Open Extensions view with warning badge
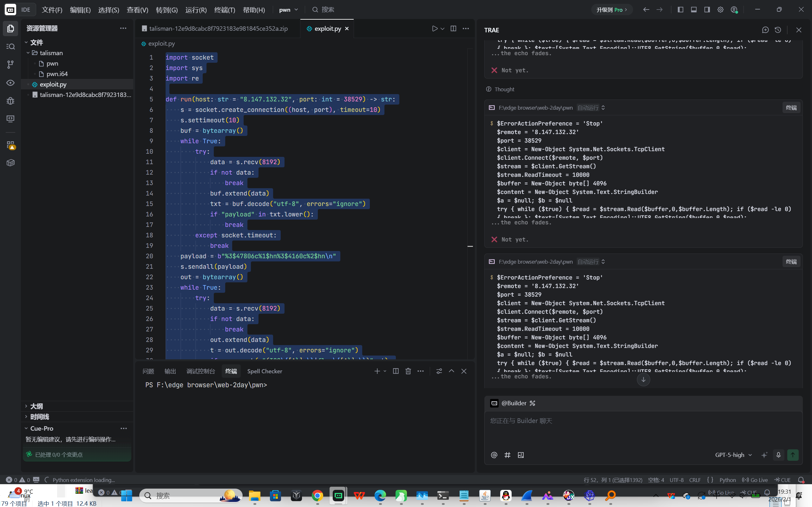Screen dimensions: 812x507 point(10,145)
